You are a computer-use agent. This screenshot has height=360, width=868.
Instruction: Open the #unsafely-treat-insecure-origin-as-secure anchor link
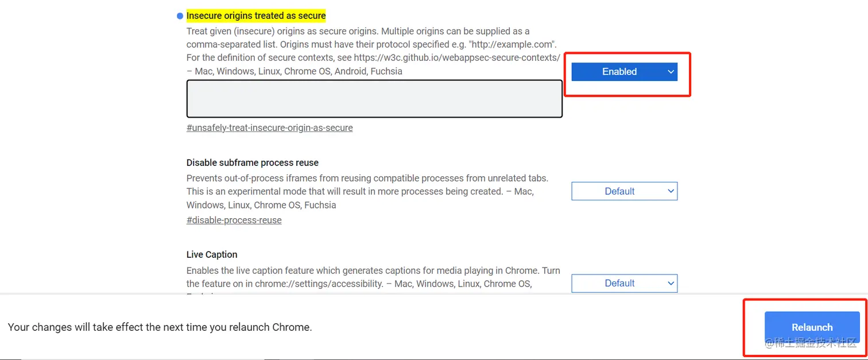[269, 127]
